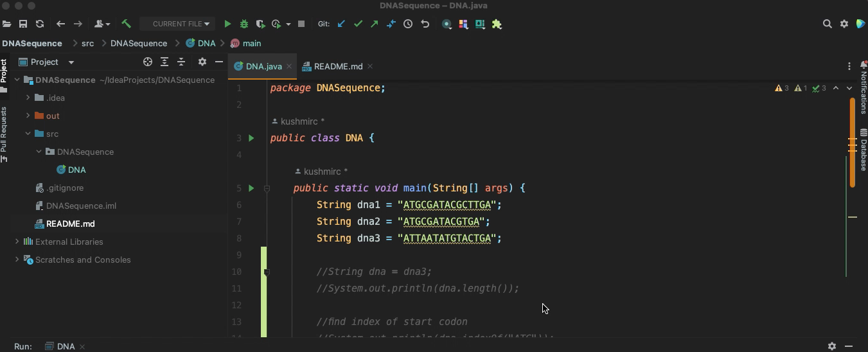
Task: Open Project panel options gear
Action: [202, 62]
